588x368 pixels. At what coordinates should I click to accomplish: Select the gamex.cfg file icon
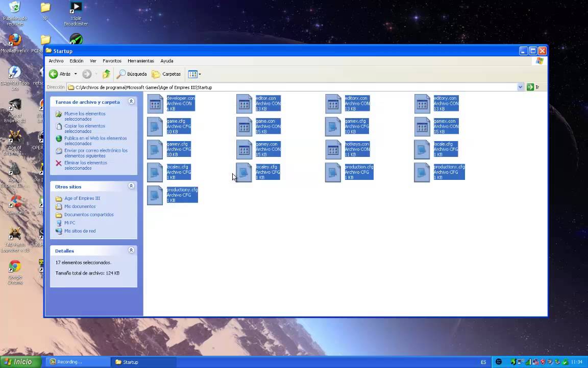[333, 127]
